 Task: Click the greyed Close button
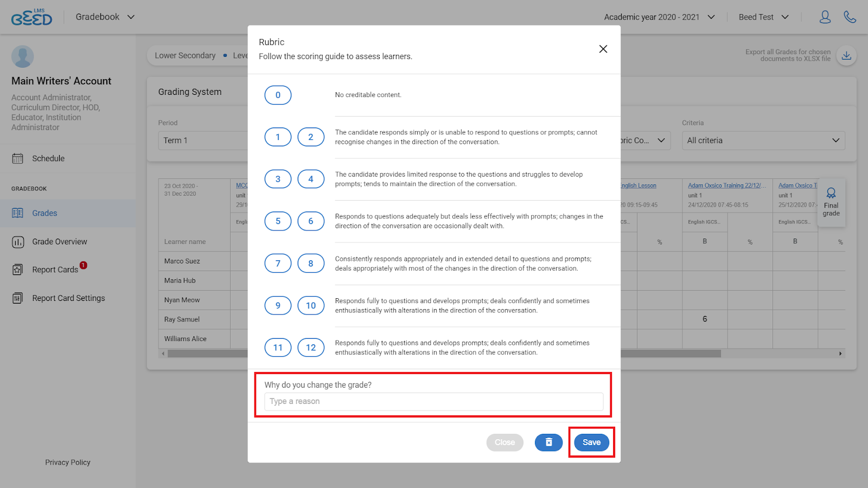coord(505,442)
